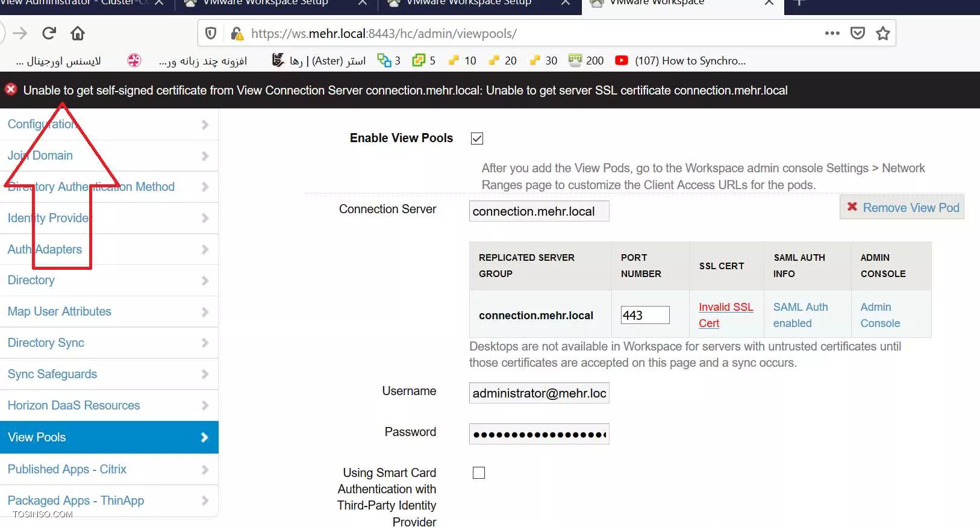Screen dimensions: 980x527
Task: View the site security lock warning icon
Action: [237, 34]
